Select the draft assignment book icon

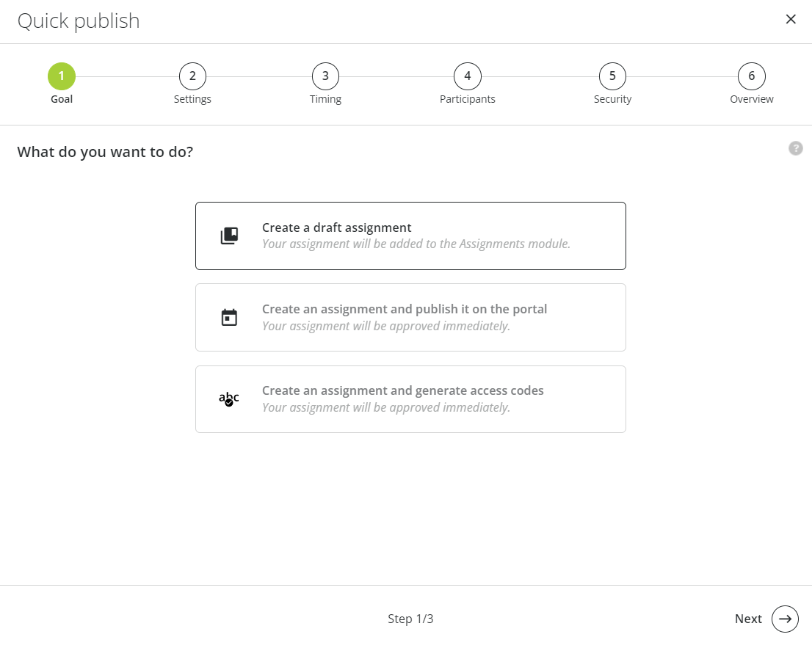[229, 235]
